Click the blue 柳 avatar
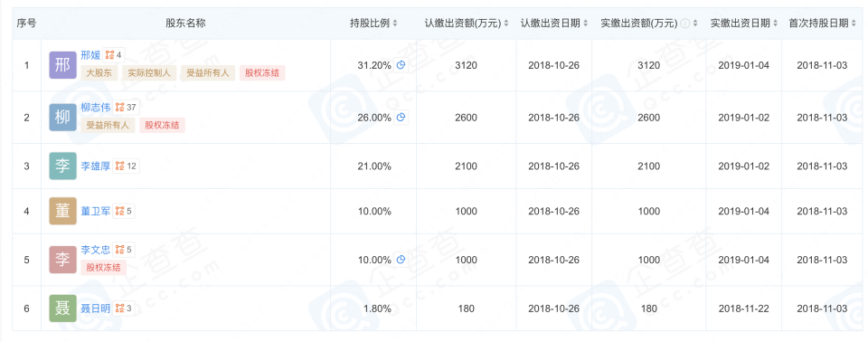Viewport: 868px width, 342px height. [x=62, y=118]
